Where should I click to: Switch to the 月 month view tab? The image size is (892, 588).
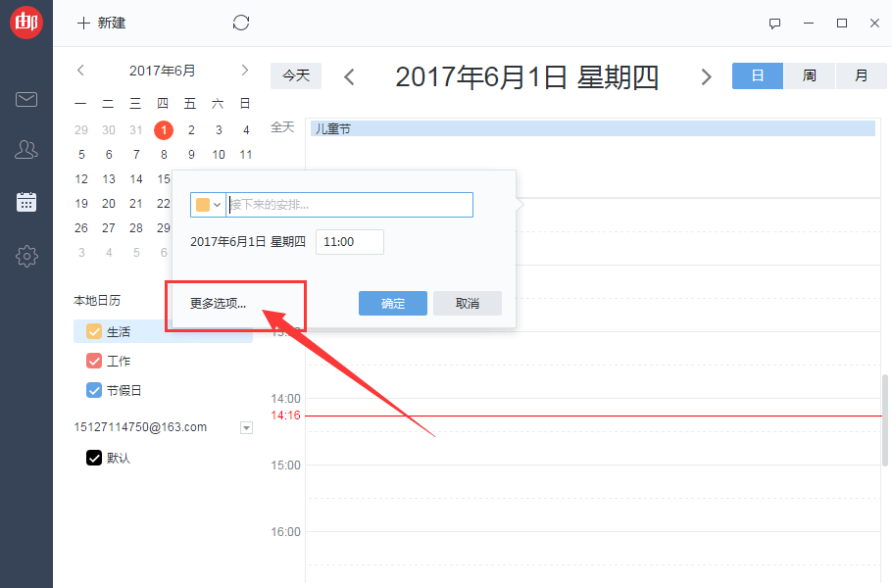click(860, 75)
